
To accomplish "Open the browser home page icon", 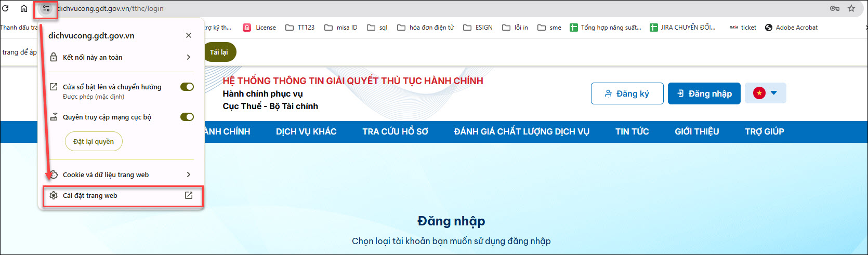I will coord(24,8).
